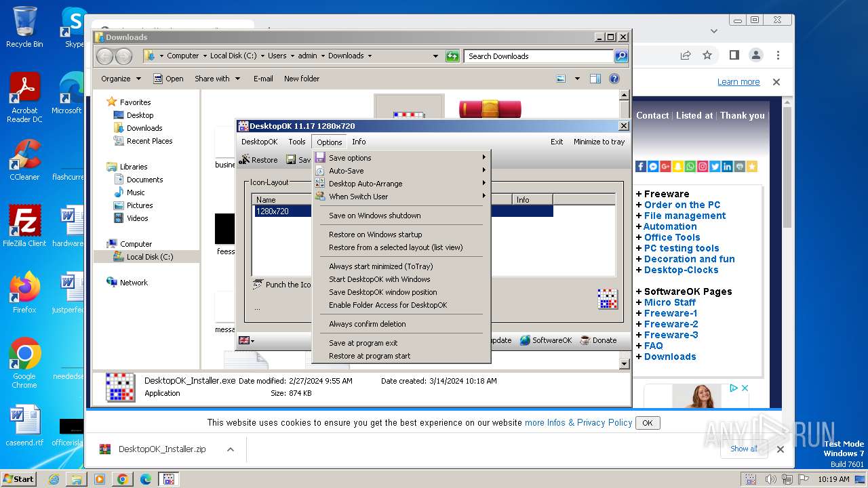Open the Info menu in DesktopOK
The image size is (868, 488).
point(359,142)
